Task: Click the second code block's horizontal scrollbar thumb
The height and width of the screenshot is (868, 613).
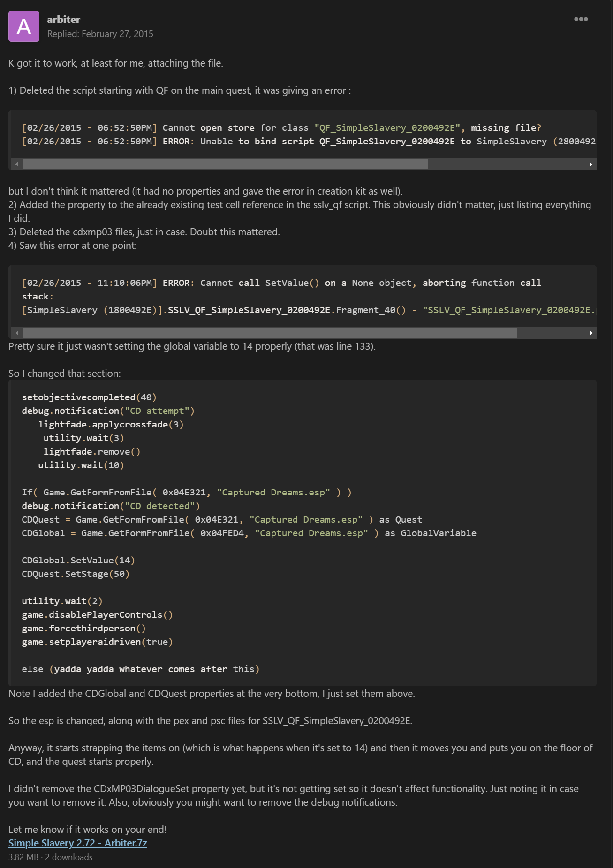Action: (x=270, y=333)
